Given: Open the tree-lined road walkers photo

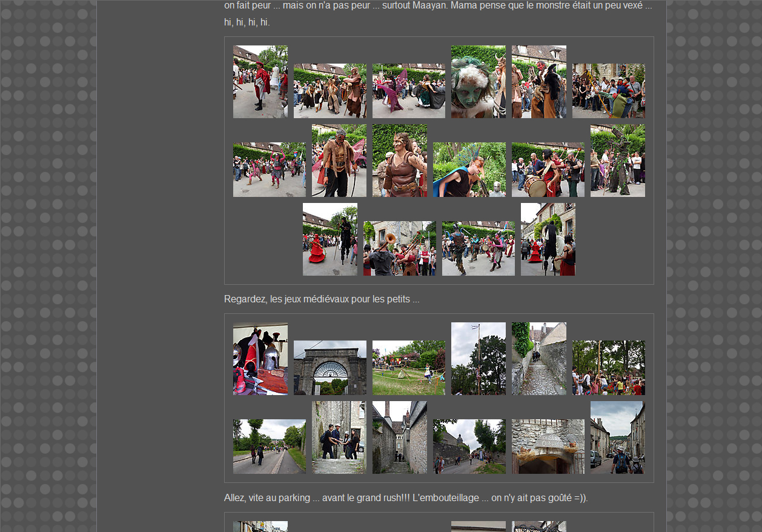Looking at the screenshot, I should pos(269,447).
